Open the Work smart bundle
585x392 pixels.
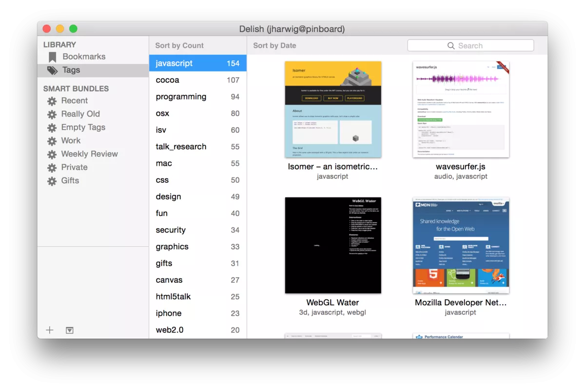93,140
